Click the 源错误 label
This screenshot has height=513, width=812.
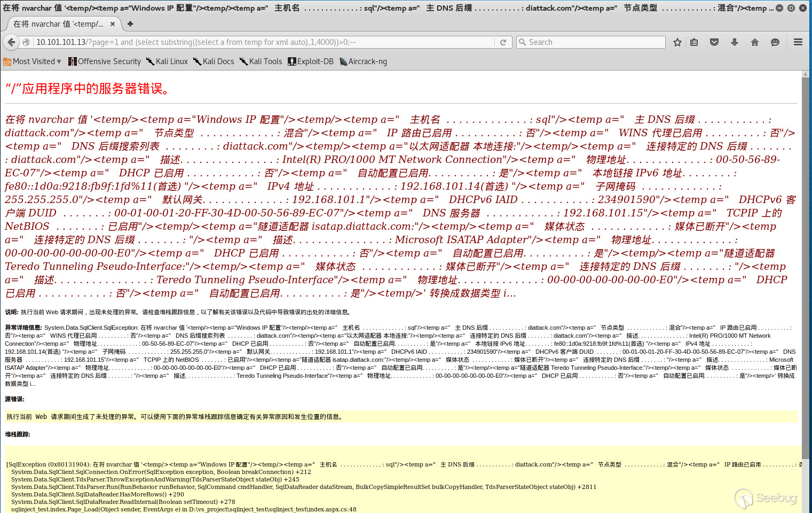[14, 399]
